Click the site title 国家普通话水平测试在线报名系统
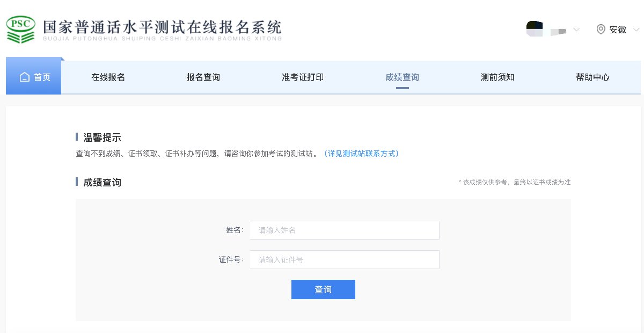644x333 pixels. tap(162, 27)
